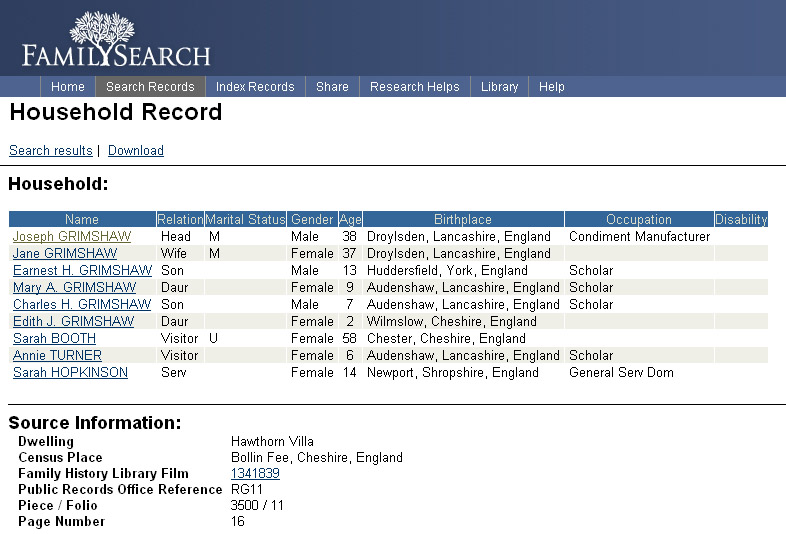786x534 pixels.
Task: View Earnest H. GRIMSHAW's record
Action: tap(81, 271)
